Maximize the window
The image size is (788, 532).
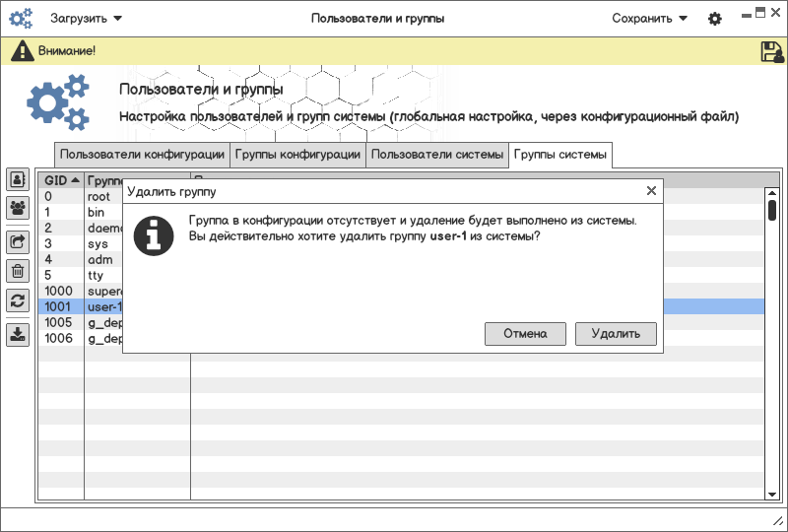760,13
